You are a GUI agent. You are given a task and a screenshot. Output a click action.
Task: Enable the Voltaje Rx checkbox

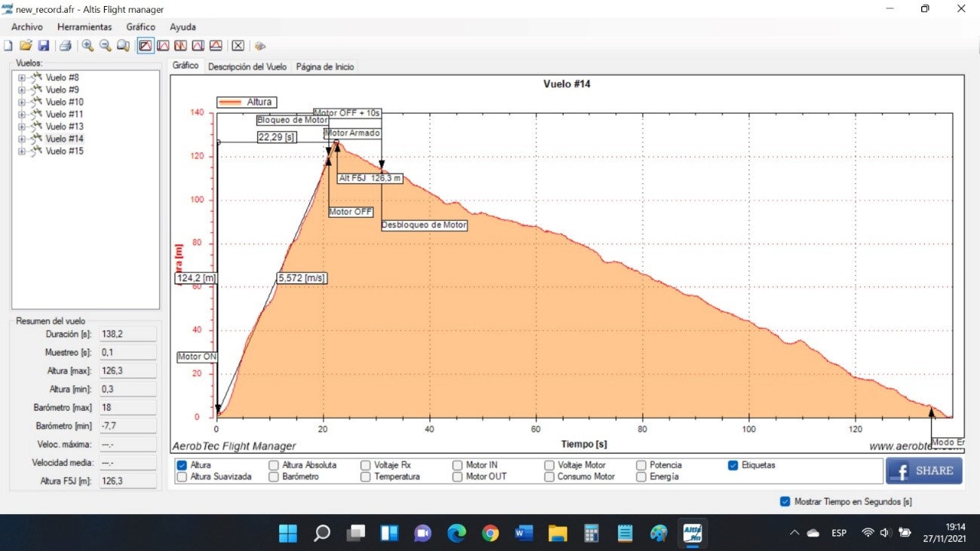[366, 465]
